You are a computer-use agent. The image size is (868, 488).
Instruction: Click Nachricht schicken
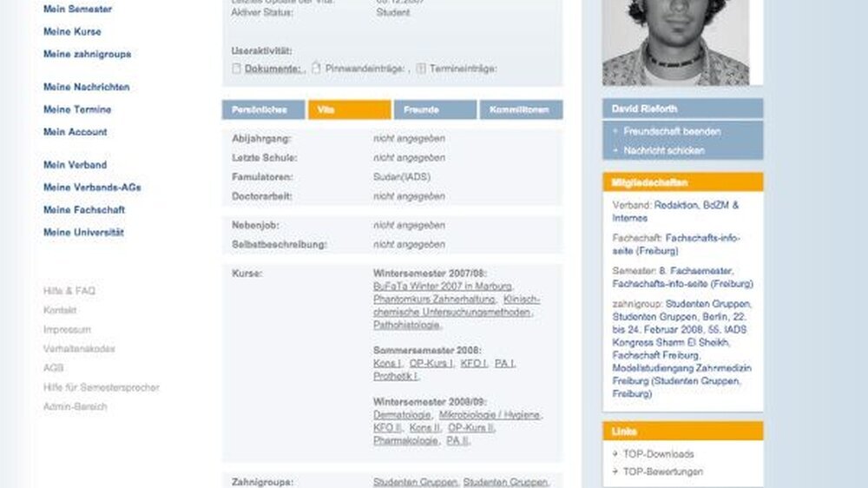[664, 151]
